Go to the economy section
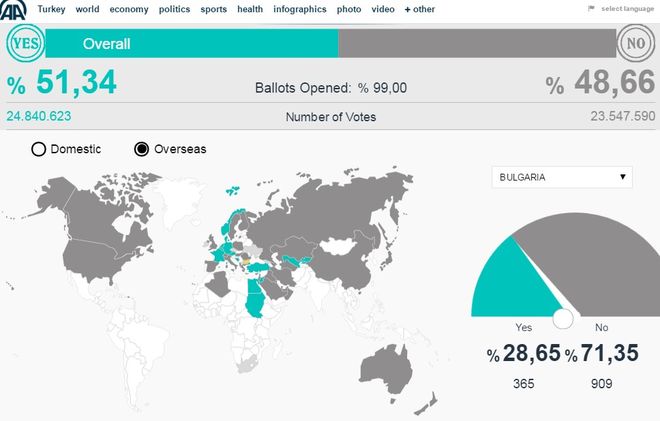The width and height of the screenshot is (660, 421). coord(129,9)
